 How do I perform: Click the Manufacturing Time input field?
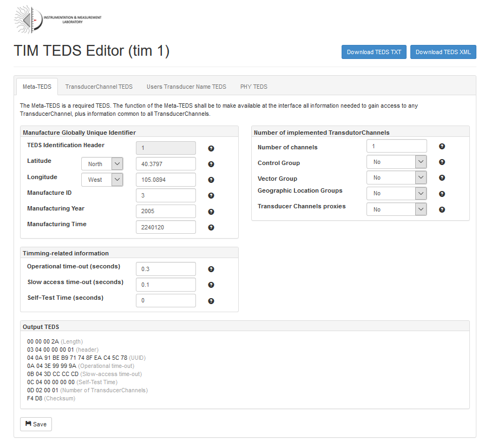[x=166, y=227]
